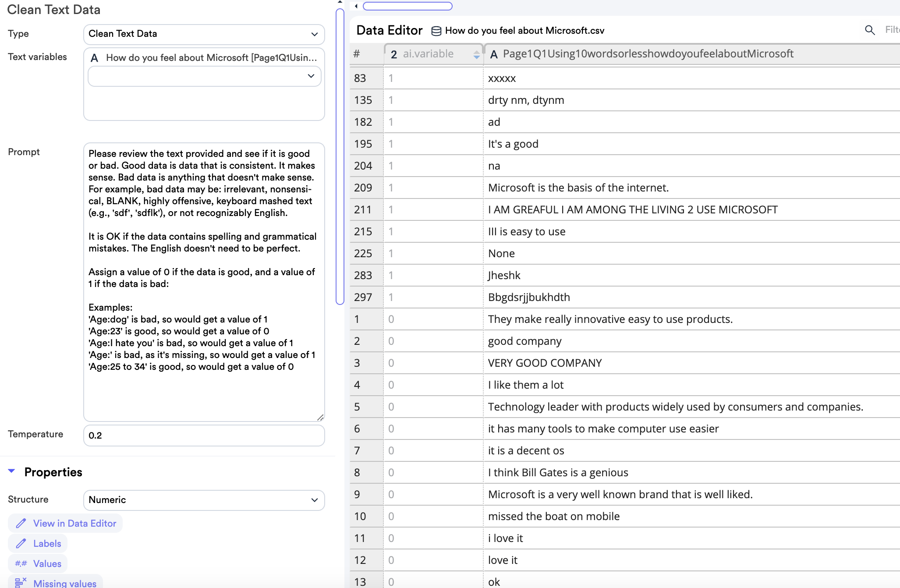The image size is (900, 588).
Task: Click the horizontal scrollbar above the Data Editor
Action: tap(407, 6)
